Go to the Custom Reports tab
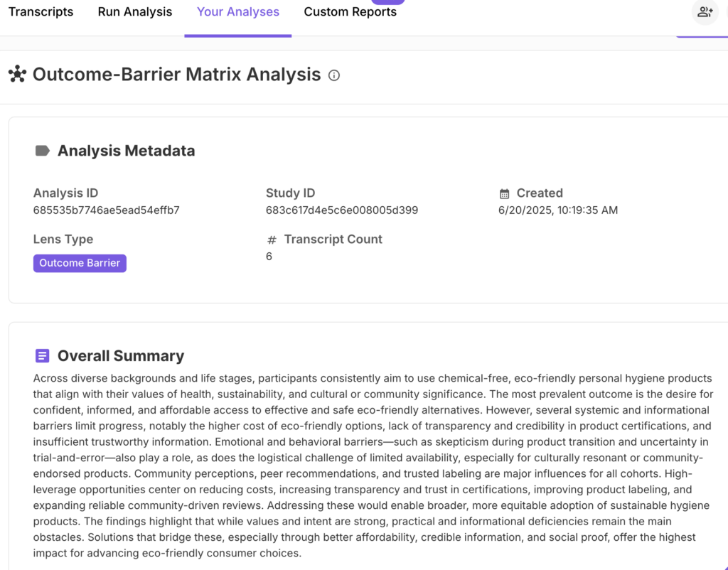Viewport: 728px width, 570px height. click(350, 12)
